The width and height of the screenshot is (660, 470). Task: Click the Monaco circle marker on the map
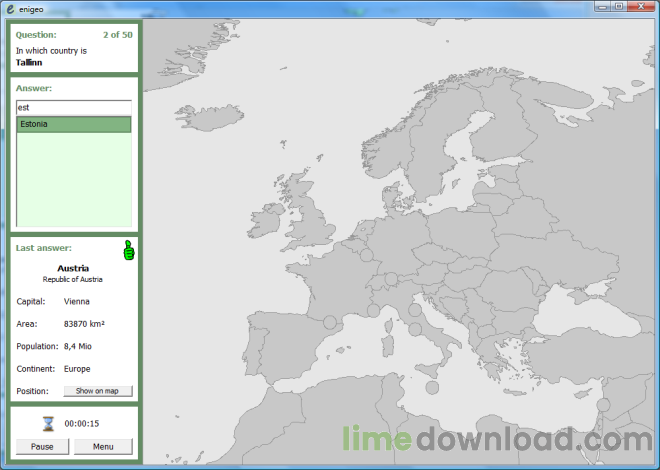pyautogui.click(x=373, y=311)
